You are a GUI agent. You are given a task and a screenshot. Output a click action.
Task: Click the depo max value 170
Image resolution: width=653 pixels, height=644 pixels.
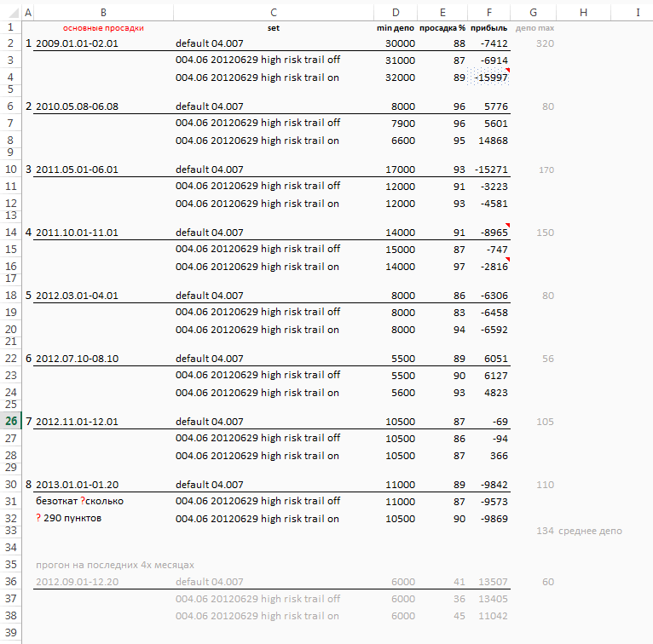[546, 170]
